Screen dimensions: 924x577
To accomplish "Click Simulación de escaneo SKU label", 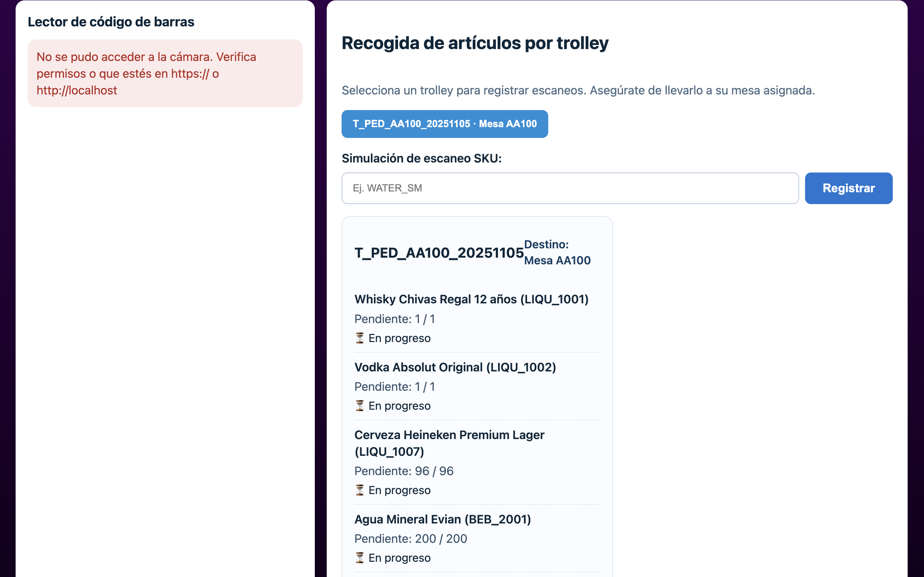I will point(421,158).
